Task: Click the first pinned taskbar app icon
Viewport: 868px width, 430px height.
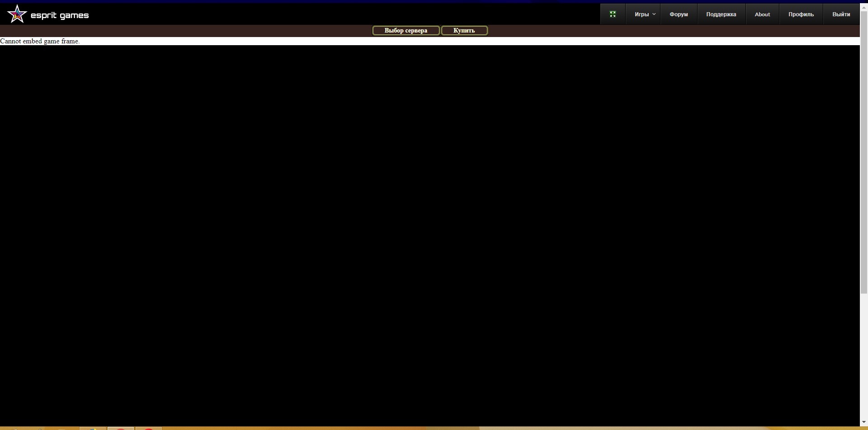Action: click(x=93, y=428)
